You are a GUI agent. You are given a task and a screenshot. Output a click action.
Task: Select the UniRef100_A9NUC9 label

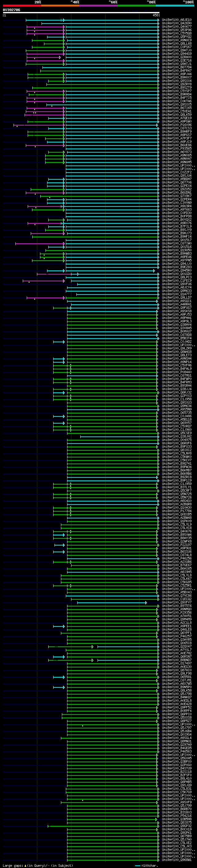click(x=176, y=40)
